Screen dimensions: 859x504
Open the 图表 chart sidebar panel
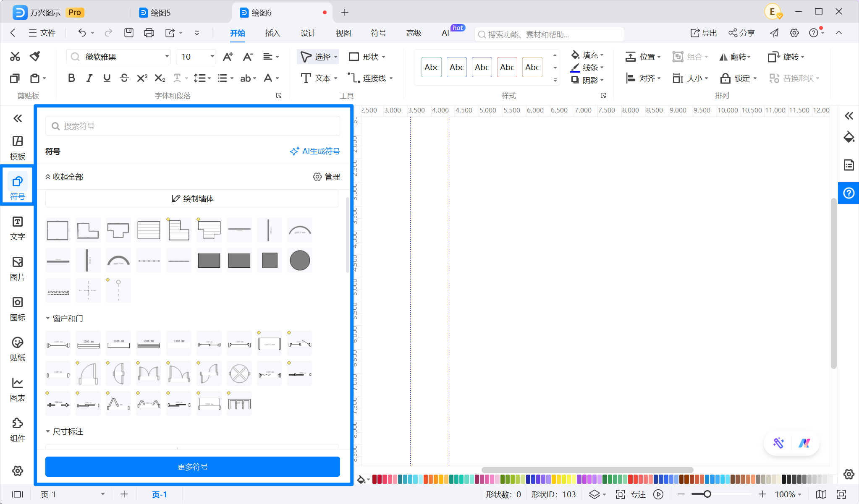pyautogui.click(x=18, y=389)
